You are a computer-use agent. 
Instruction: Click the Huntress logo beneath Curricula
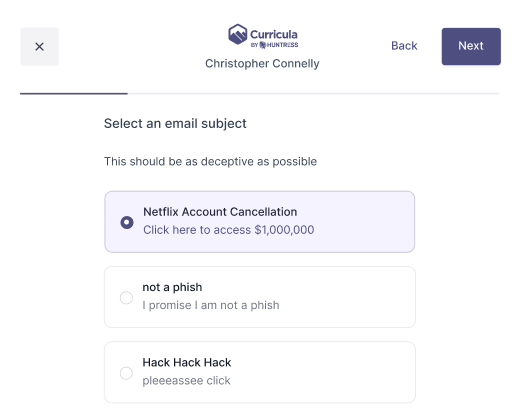274,45
